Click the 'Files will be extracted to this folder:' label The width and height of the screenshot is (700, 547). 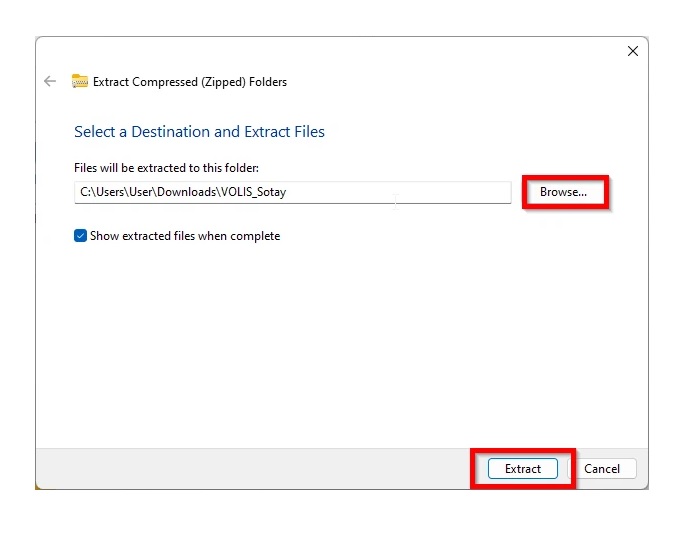(166, 168)
